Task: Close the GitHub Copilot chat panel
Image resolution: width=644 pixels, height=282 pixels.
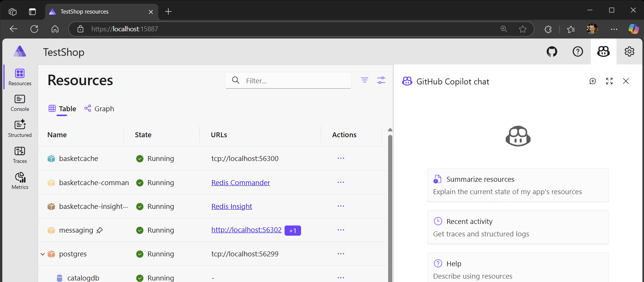Action: click(626, 81)
